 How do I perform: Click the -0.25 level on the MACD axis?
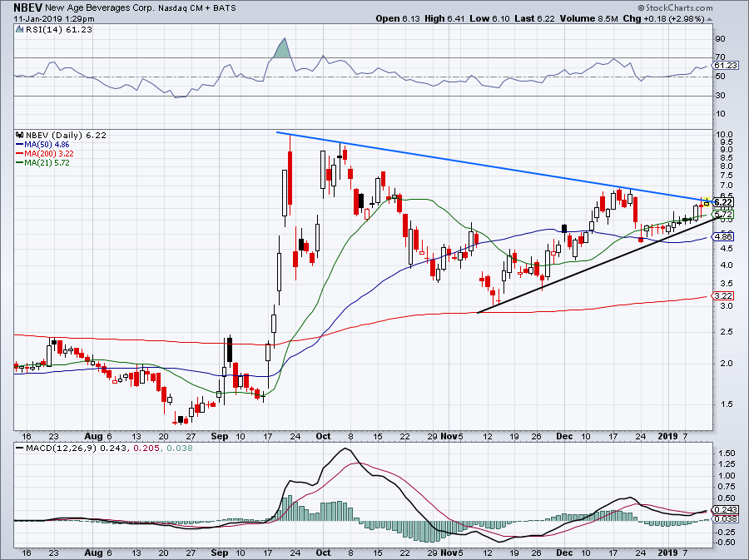[x=725, y=532]
